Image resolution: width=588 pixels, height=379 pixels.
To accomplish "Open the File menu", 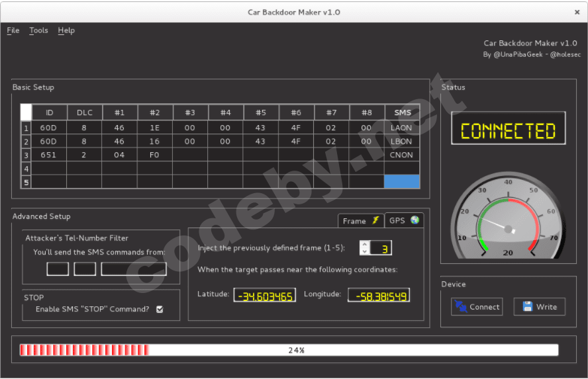I will tap(13, 30).
